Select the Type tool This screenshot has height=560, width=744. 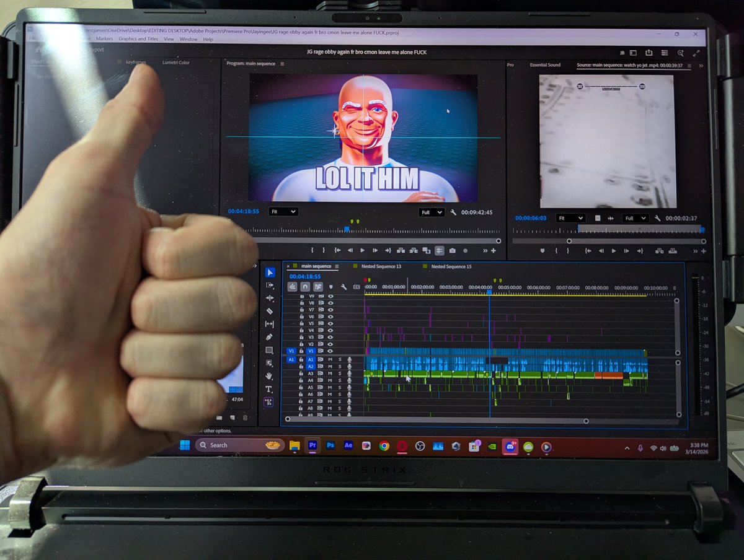pyautogui.click(x=269, y=389)
